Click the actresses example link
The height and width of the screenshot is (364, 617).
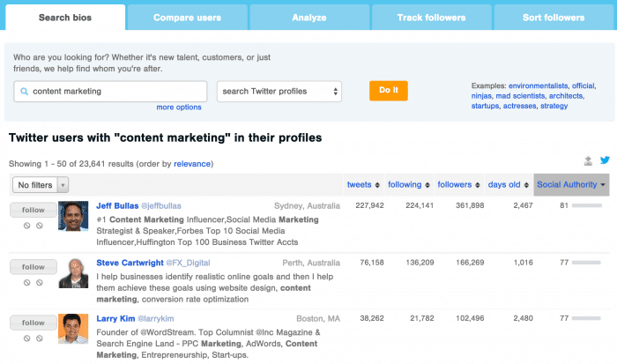519,106
